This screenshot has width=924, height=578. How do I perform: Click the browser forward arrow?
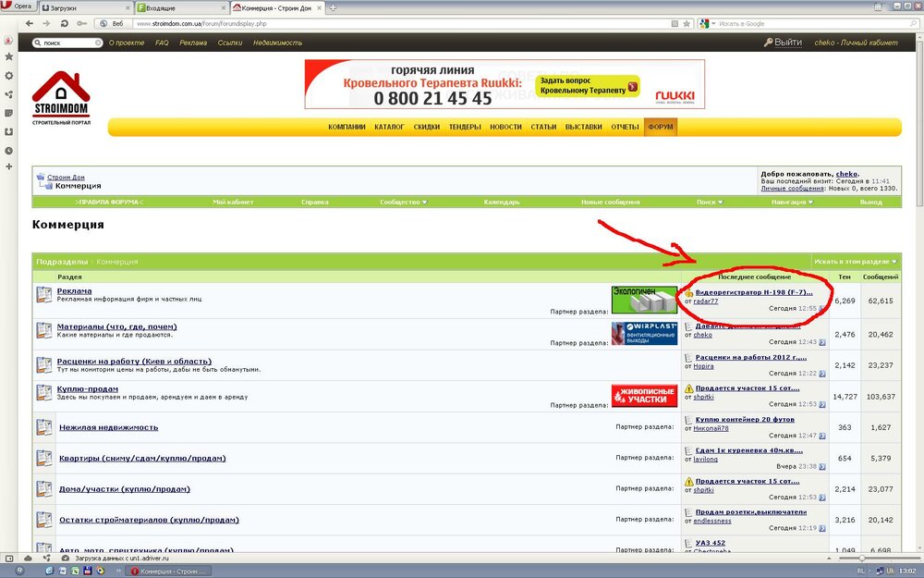pos(46,24)
